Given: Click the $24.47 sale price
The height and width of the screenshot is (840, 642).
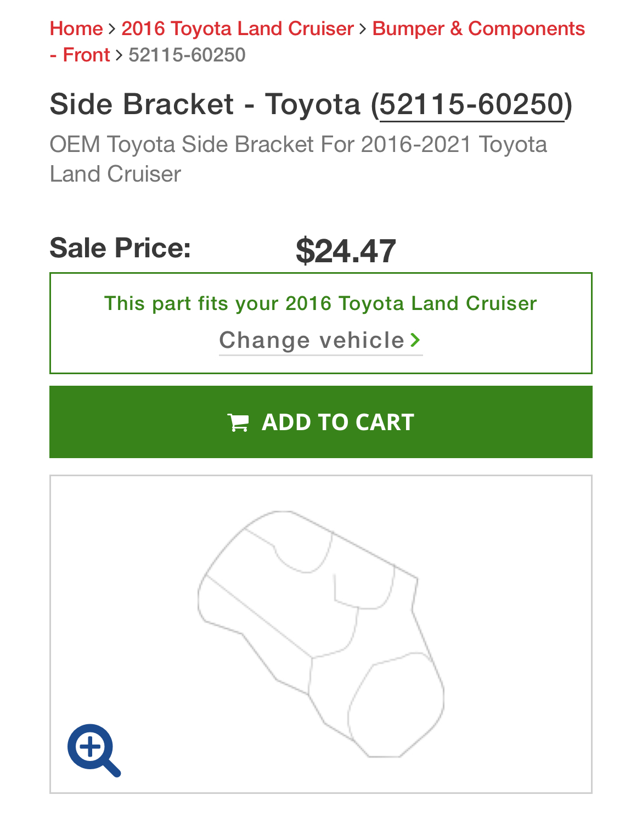Looking at the screenshot, I should point(346,251).
